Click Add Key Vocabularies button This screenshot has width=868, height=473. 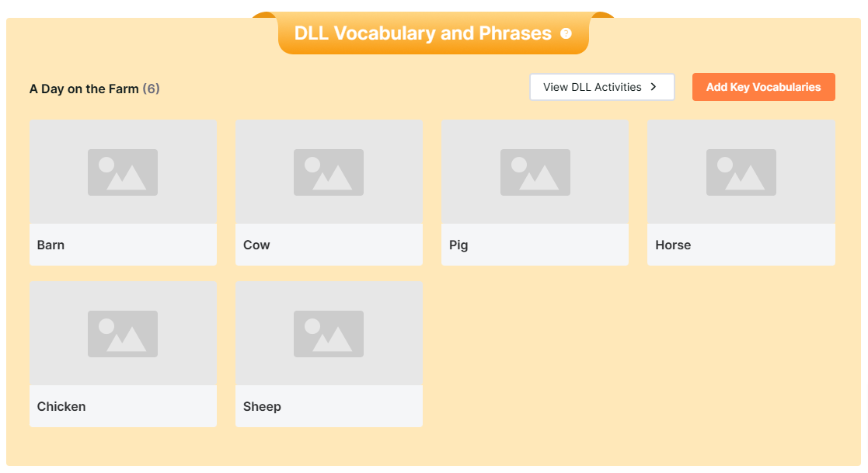point(763,87)
